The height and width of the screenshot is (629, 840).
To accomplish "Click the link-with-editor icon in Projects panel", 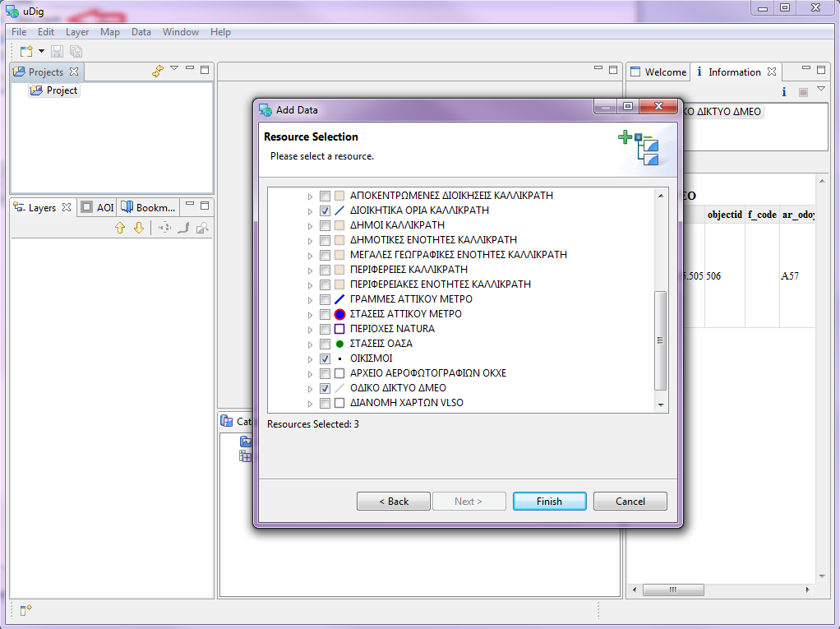I will coord(158,72).
